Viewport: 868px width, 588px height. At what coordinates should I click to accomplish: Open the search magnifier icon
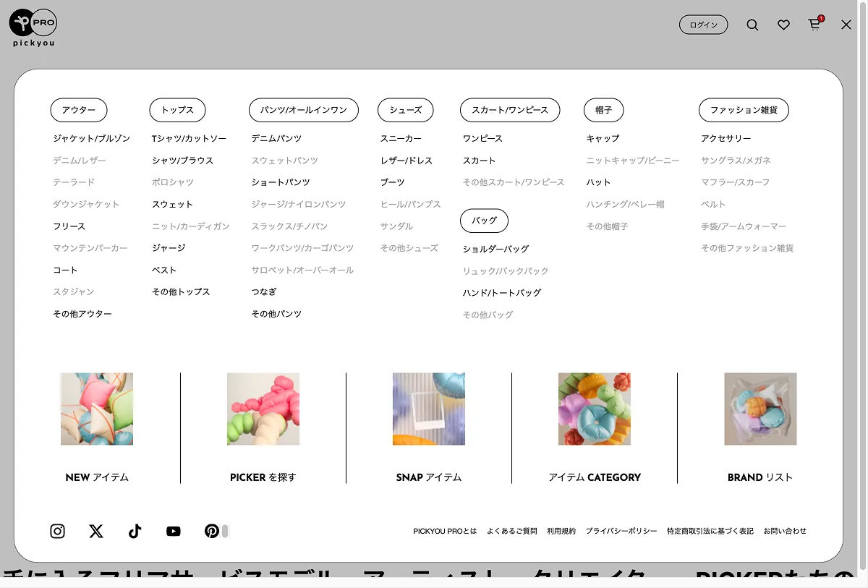pyautogui.click(x=752, y=25)
